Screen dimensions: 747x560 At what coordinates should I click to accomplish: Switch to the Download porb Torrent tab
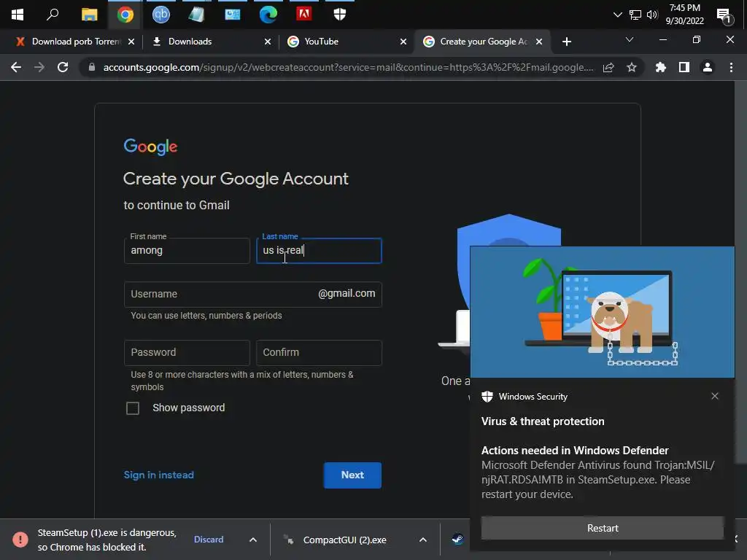click(75, 42)
